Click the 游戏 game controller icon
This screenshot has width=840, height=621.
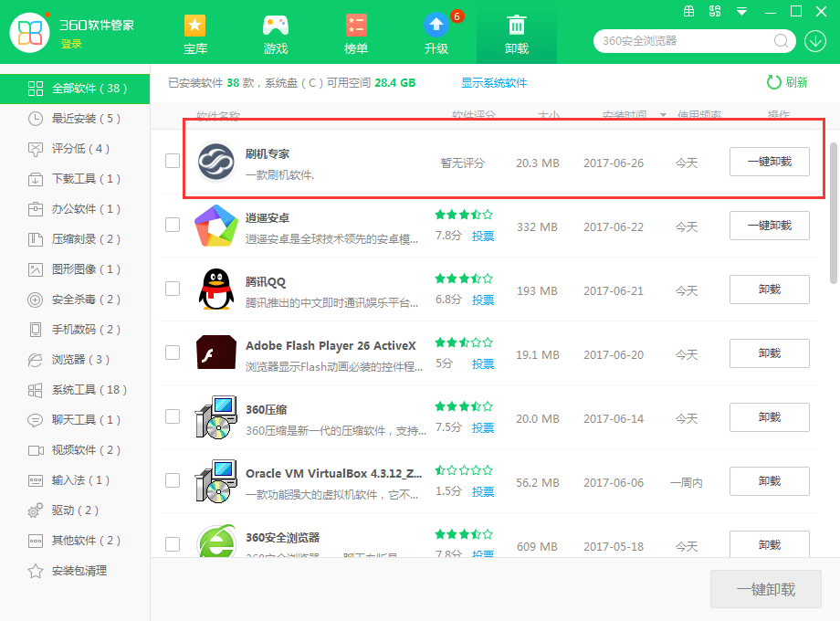point(275,25)
